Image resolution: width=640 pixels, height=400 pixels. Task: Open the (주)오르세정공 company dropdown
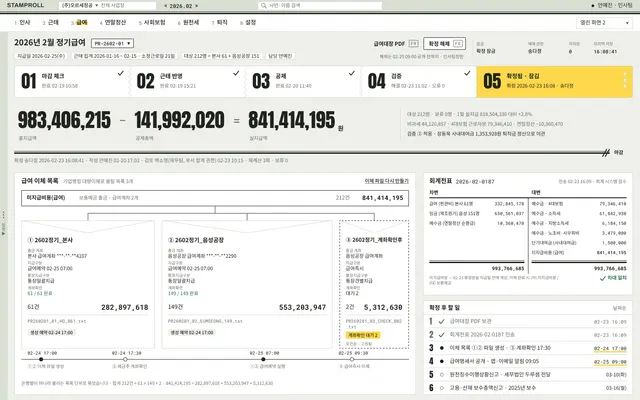coord(80,6)
